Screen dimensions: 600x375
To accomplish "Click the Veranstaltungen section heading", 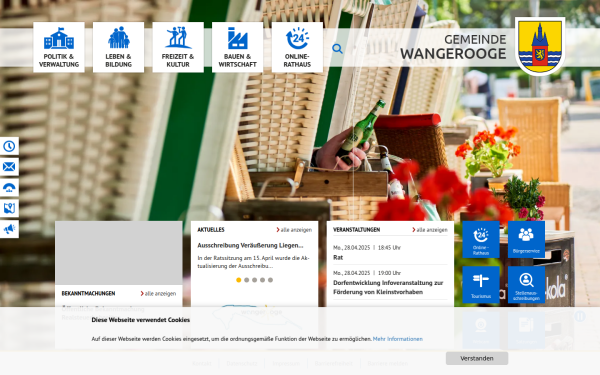I will pyautogui.click(x=357, y=230).
